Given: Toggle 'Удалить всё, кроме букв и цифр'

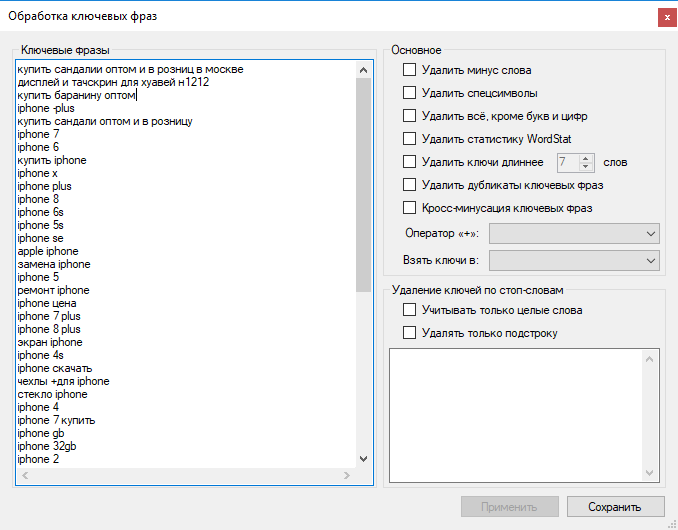Looking at the screenshot, I should [409, 116].
